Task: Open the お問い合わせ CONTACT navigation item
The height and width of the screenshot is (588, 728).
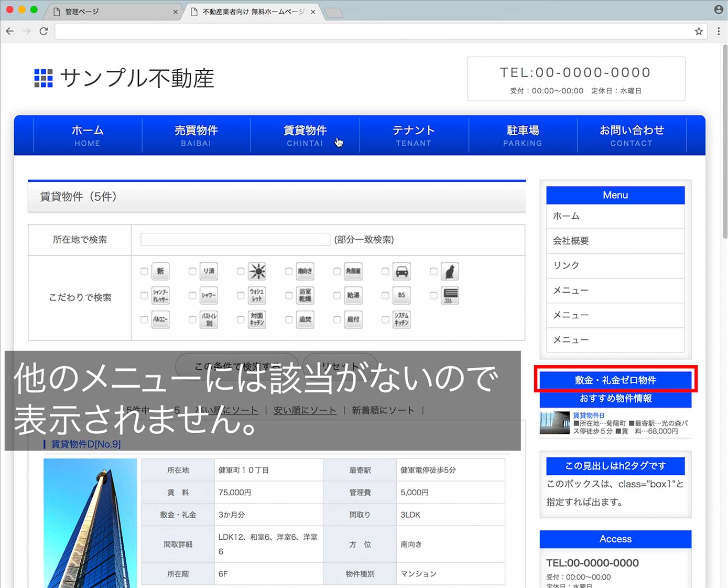Action: [632, 135]
